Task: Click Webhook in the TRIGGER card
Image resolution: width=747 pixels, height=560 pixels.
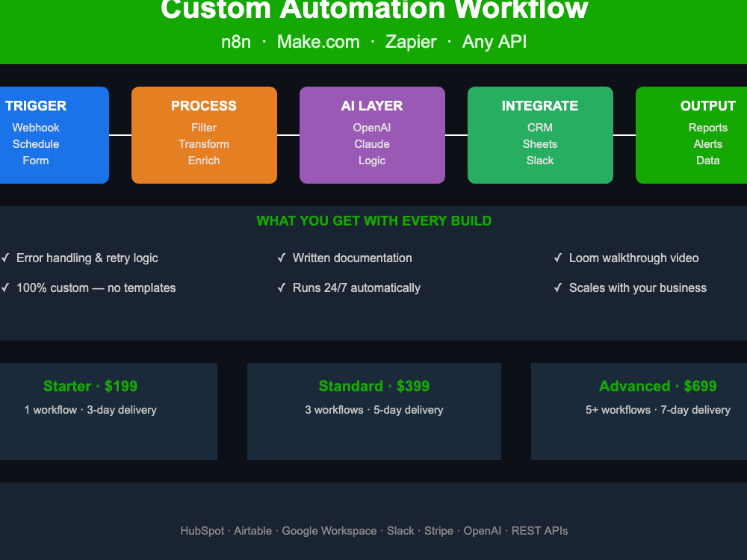Action: tap(36, 128)
